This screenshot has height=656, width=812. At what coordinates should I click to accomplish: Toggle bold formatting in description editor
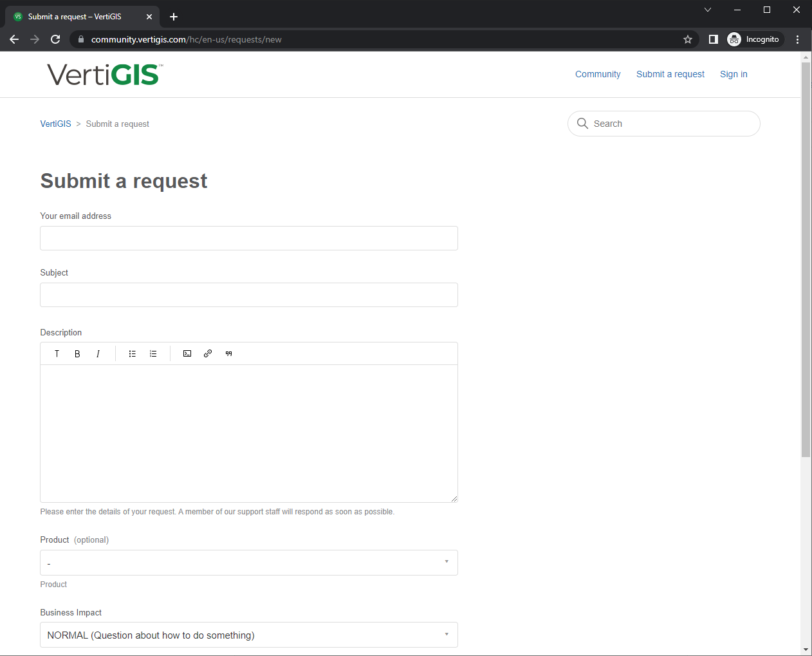77,353
